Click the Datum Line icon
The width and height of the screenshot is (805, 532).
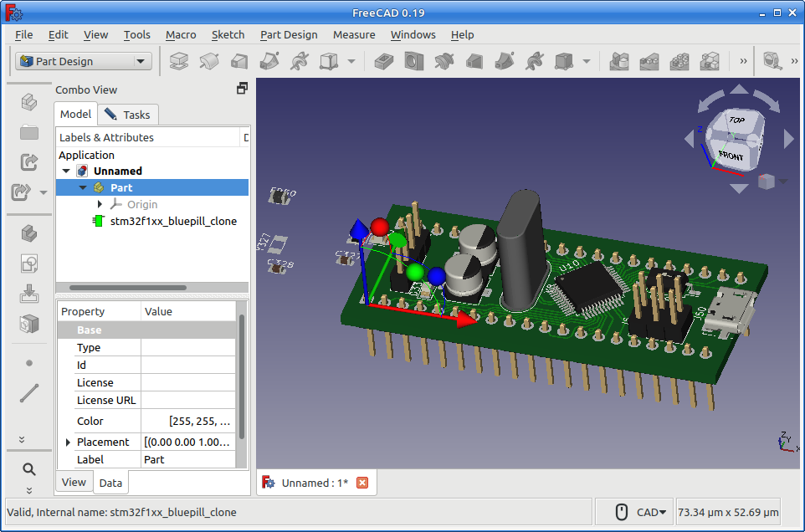29,393
